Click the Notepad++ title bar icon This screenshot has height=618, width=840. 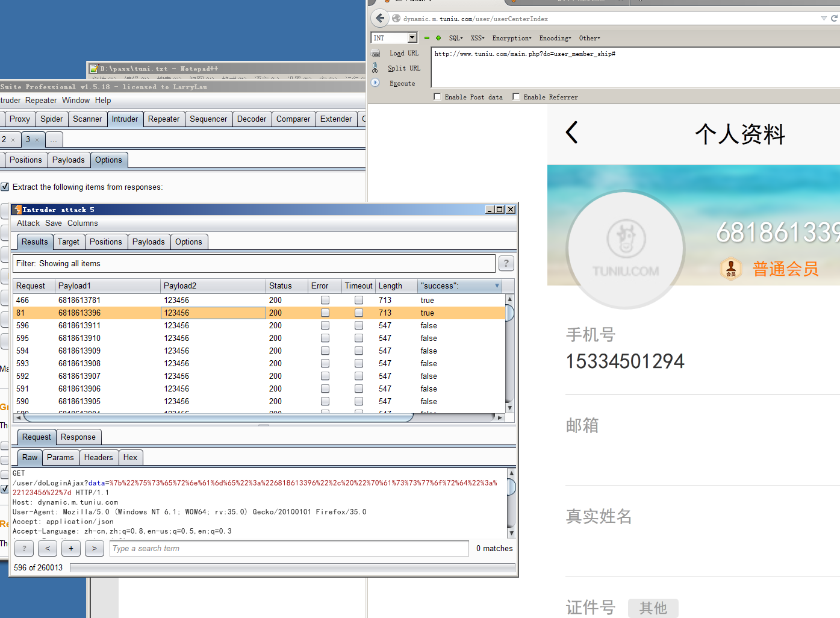[94, 69]
